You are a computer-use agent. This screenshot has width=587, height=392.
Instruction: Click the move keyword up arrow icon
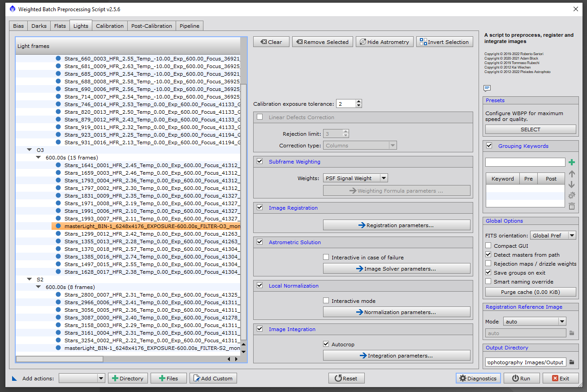571,174
